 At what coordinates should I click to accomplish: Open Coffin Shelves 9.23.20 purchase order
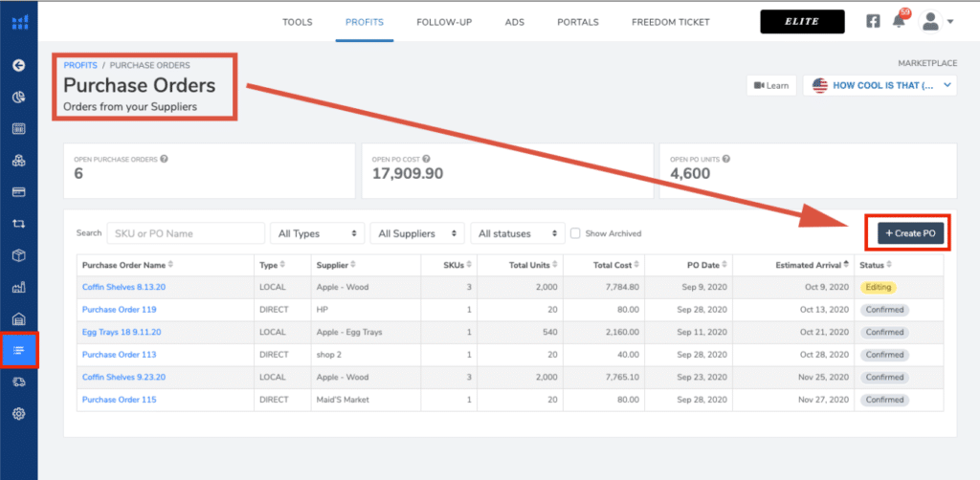pos(123,377)
